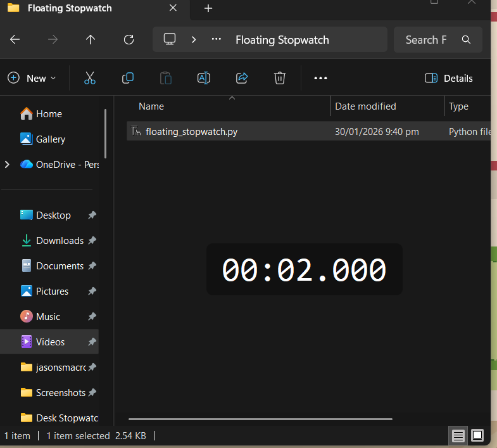Image resolution: width=497 pixels, height=448 pixels.
Task: Add a new tab with plus button
Action: coord(208,8)
